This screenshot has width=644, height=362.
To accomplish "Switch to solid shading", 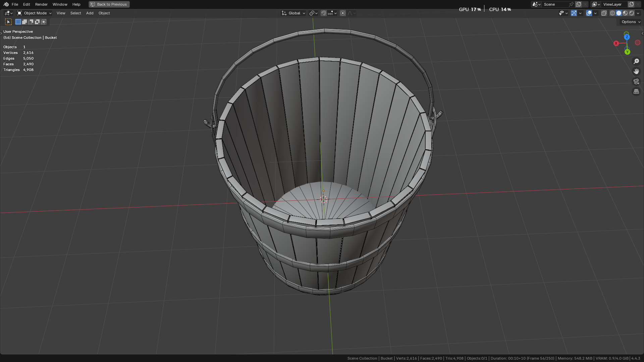I will 619,13.
